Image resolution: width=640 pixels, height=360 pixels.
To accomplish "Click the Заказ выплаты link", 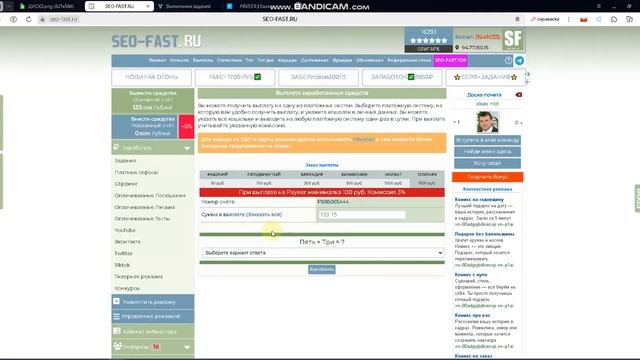I will pyautogui.click(x=322, y=165).
